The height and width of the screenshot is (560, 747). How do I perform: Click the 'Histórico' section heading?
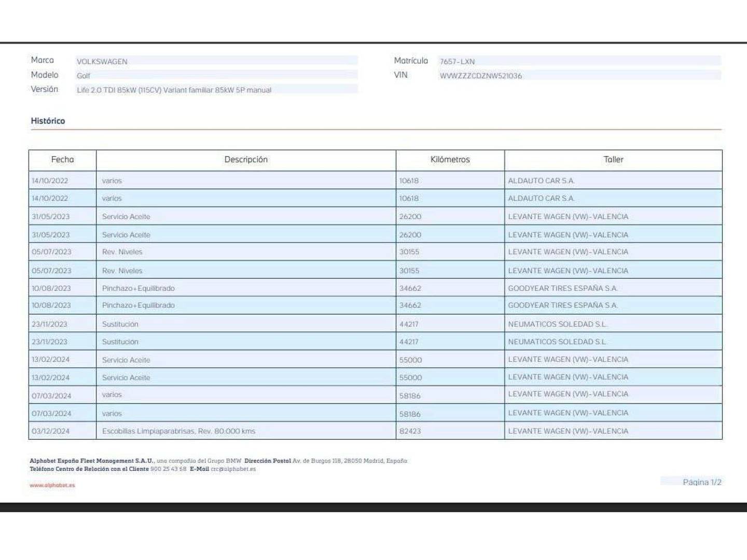click(48, 121)
